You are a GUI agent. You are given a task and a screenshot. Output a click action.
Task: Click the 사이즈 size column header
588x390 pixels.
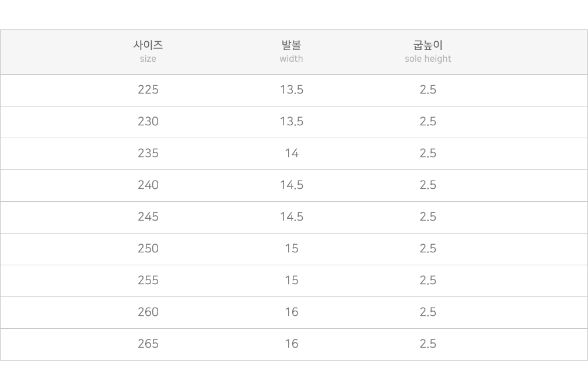point(148,51)
